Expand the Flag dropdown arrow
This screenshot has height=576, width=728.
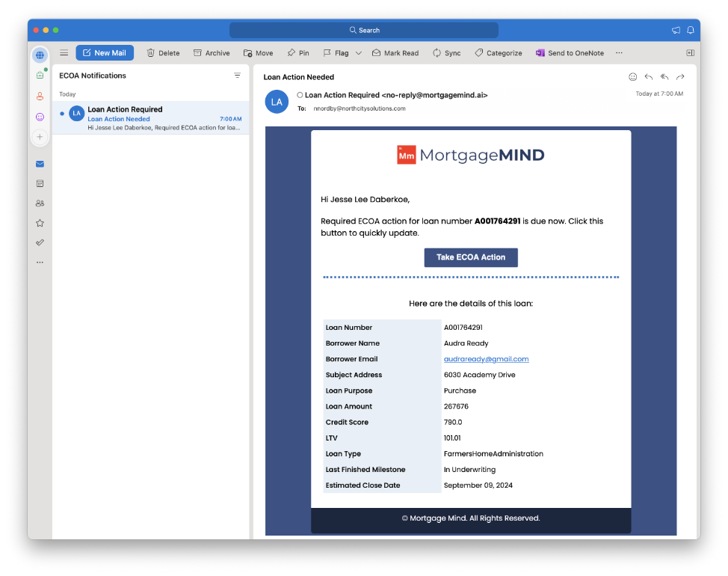coord(359,53)
